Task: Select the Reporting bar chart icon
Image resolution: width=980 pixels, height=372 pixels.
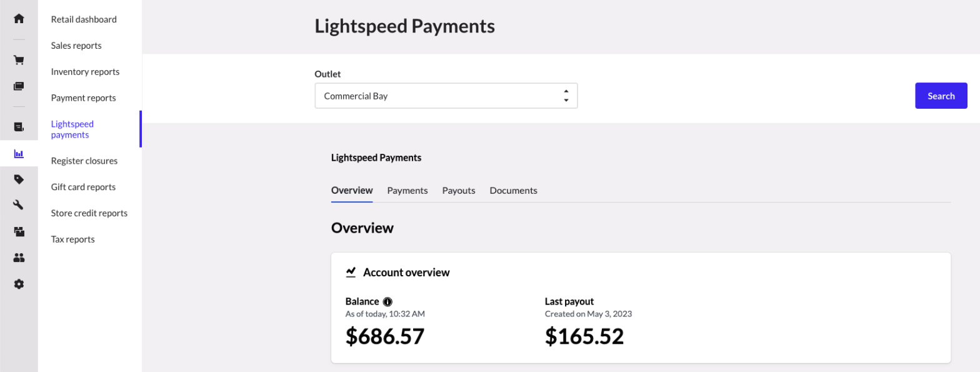Action: click(18, 154)
